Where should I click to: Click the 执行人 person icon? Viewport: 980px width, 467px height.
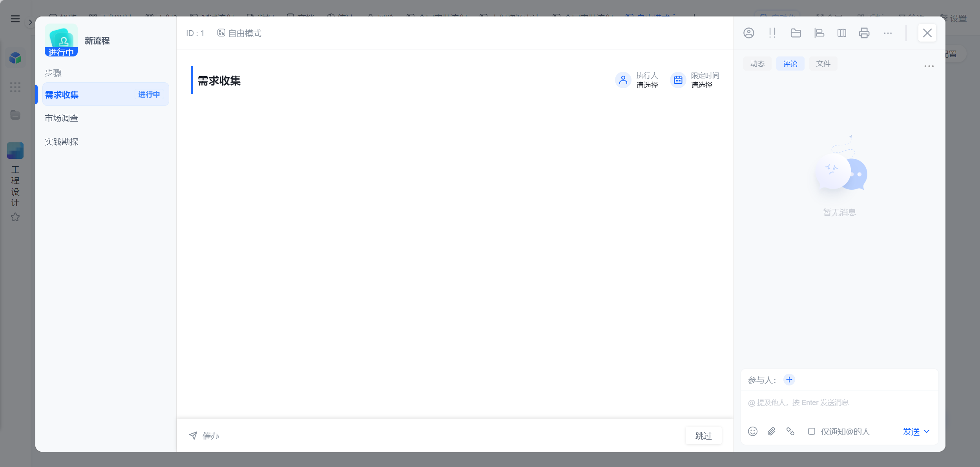coord(623,80)
